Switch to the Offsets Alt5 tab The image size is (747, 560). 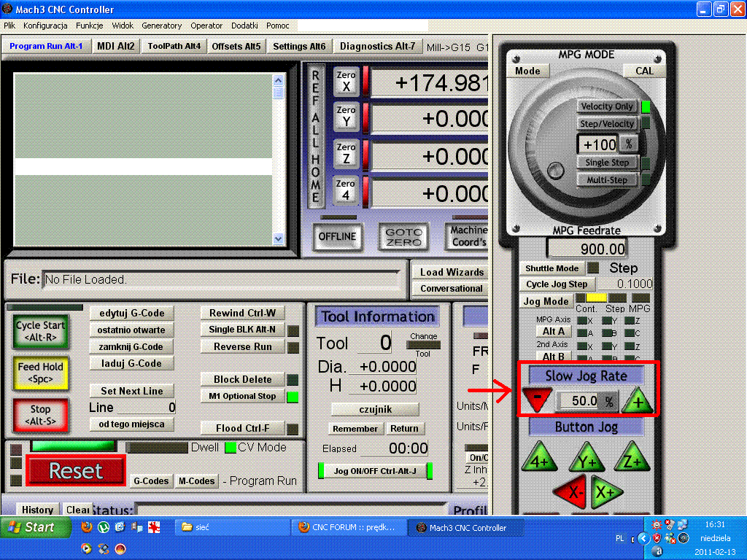tap(236, 46)
